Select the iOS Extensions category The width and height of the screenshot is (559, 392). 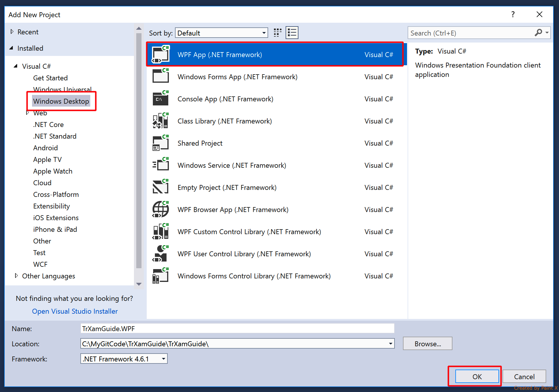pos(56,218)
